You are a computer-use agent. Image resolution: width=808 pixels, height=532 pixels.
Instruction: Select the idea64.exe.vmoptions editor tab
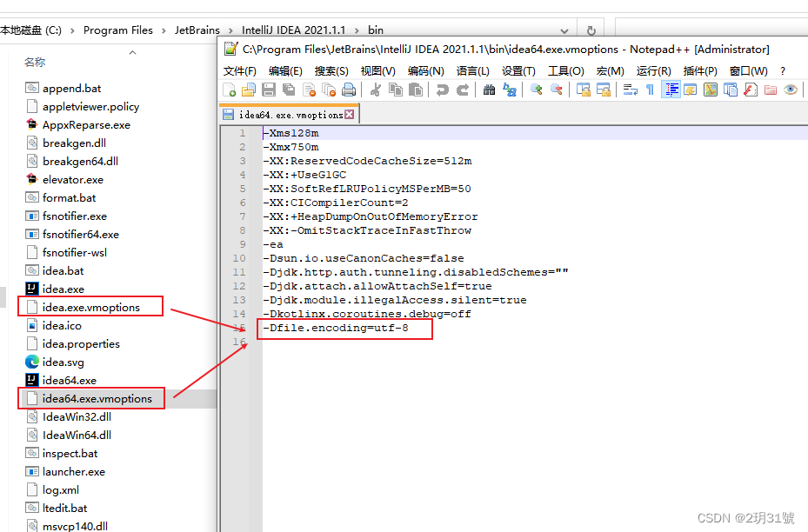289,115
